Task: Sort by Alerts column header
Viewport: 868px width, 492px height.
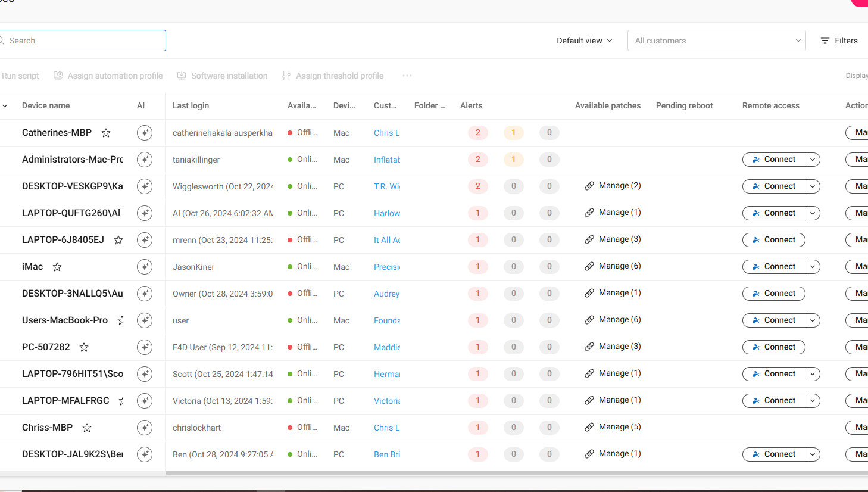Action: point(472,105)
